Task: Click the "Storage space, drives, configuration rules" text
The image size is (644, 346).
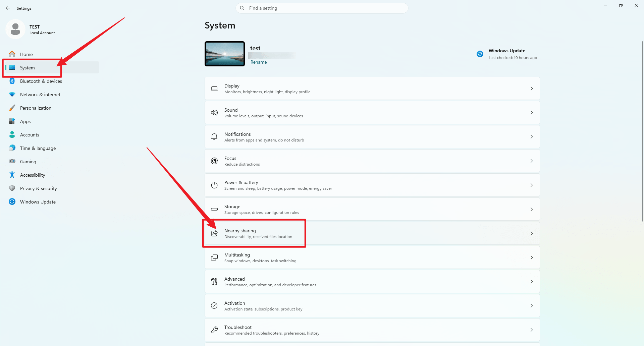Action: click(262, 213)
